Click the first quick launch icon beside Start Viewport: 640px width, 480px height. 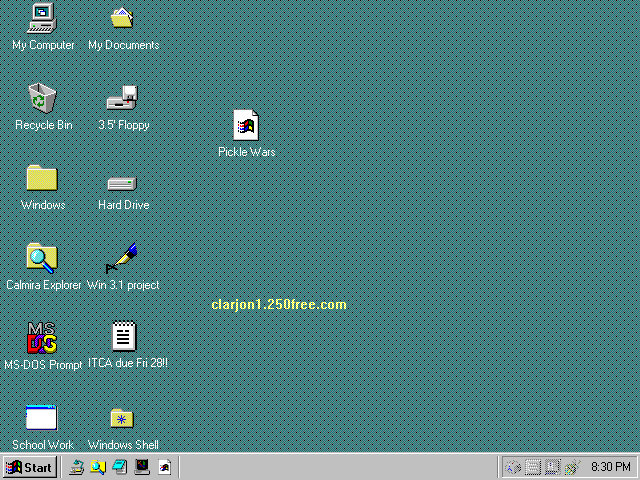click(77, 467)
